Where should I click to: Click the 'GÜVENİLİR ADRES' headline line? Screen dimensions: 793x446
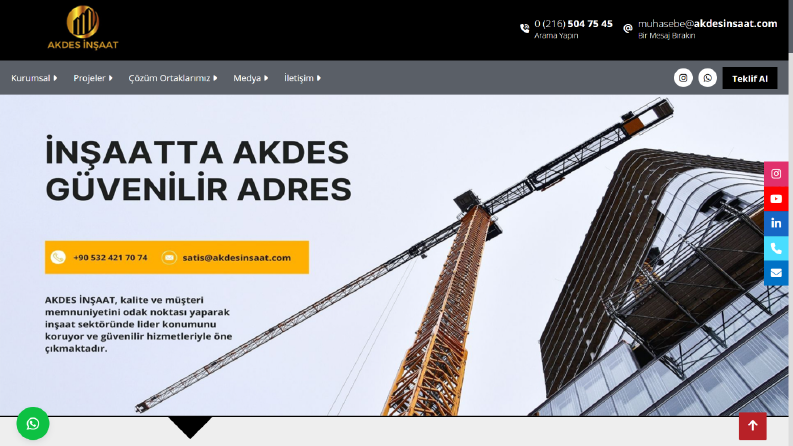pyautogui.click(x=198, y=188)
